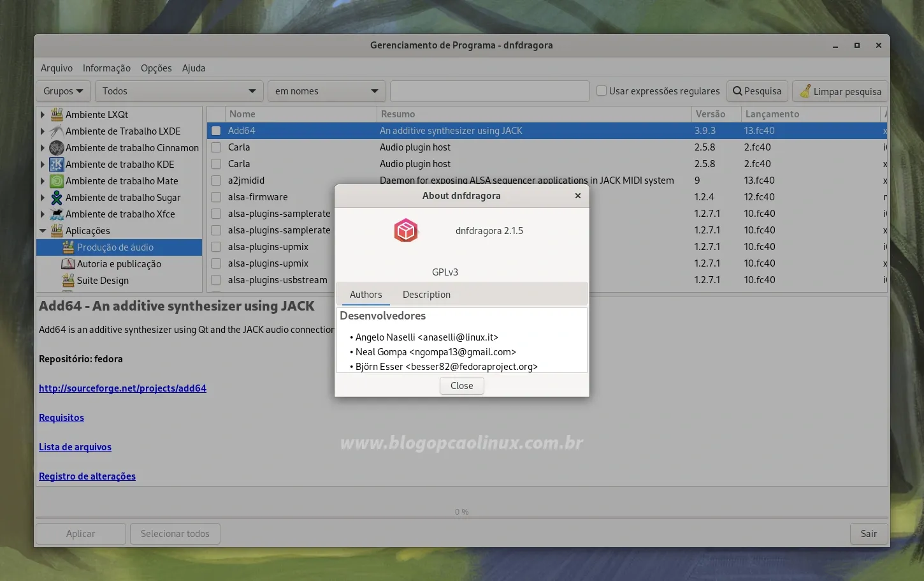Click the Sugar desktop environment icon
The height and width of the screenshot is (581, 924).
(x=57, y=197)
